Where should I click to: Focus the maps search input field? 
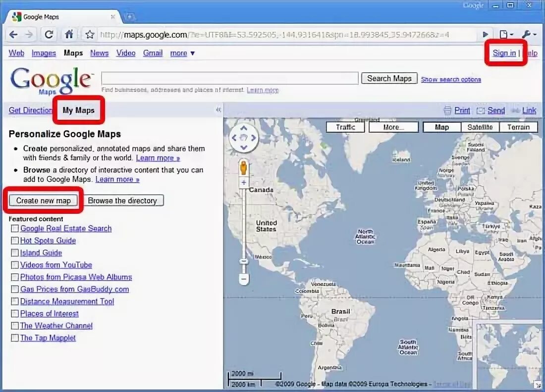(230, 78)
